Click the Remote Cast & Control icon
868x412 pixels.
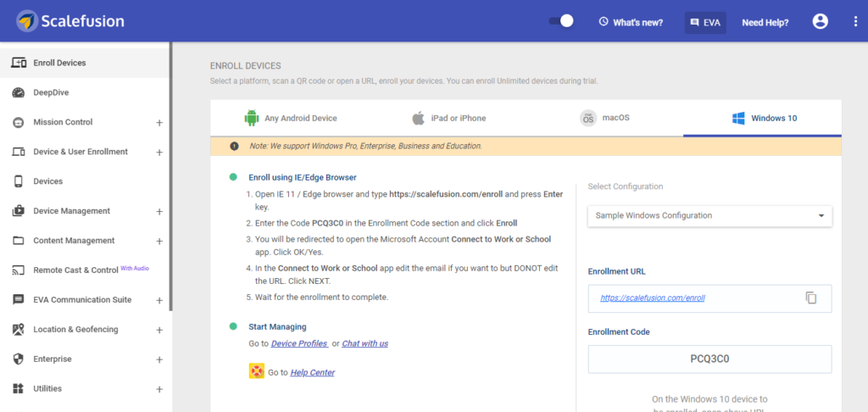[19, 270]
